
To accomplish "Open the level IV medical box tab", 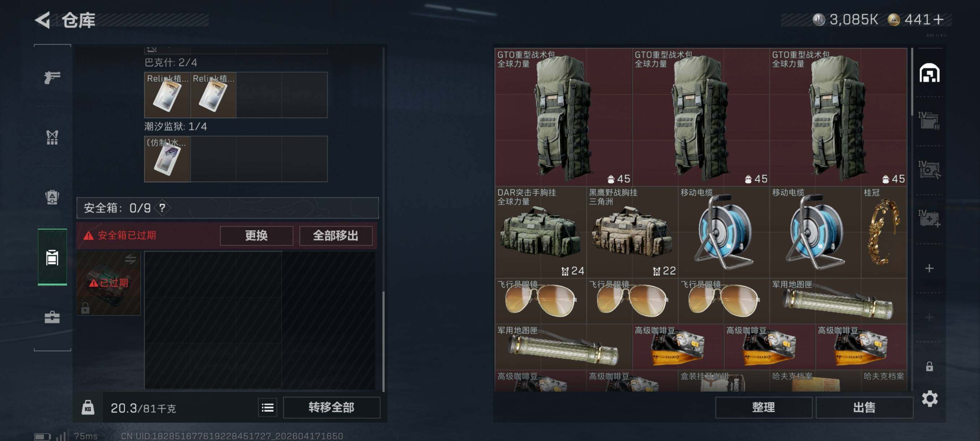I will point(929,219).
